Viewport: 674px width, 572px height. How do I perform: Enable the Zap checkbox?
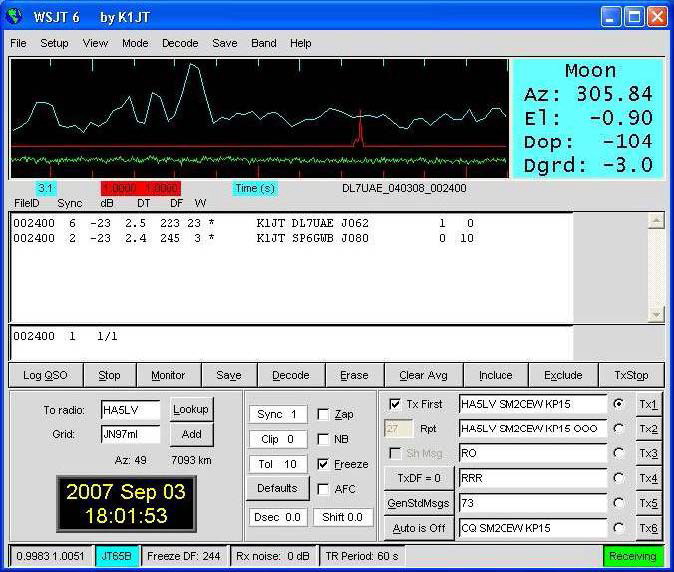(323, 414)
